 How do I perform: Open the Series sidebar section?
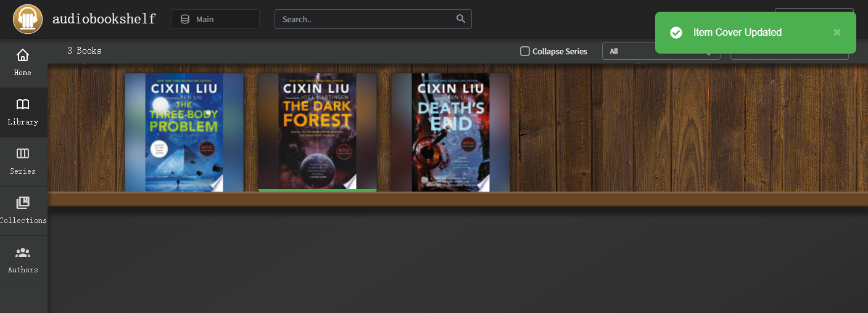(23, 161)
